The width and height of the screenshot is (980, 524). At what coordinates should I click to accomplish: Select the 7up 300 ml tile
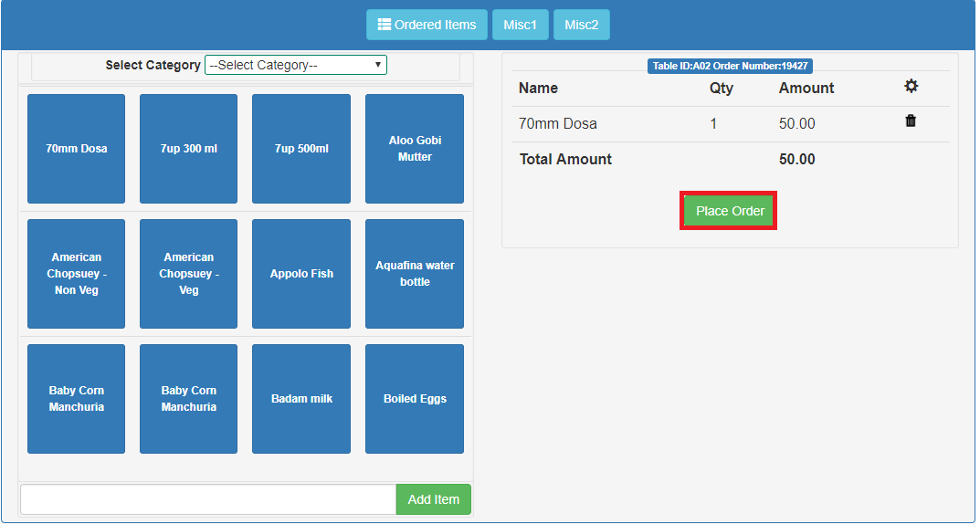coord(188,149)
